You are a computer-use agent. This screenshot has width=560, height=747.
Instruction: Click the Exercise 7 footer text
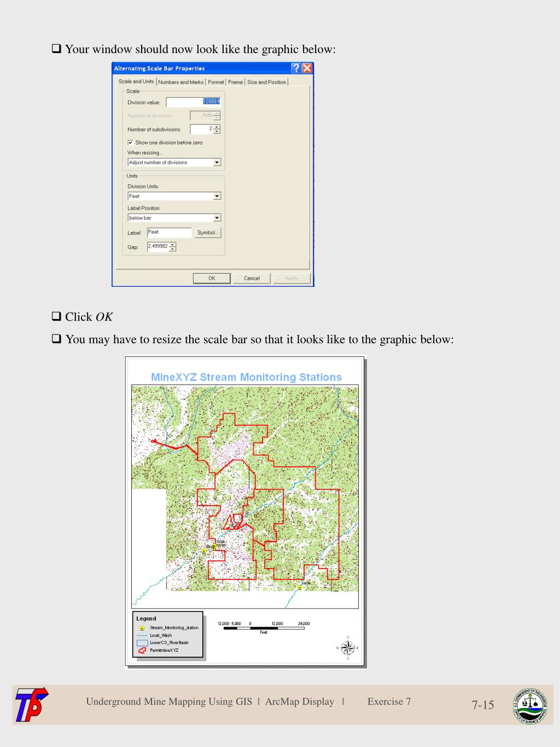point(389,702)
